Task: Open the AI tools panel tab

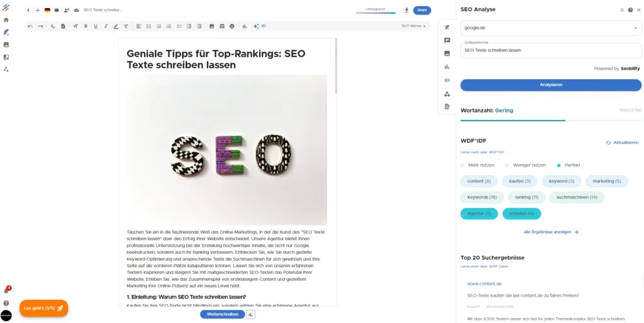Action: pyautogui.click(x=447, y=27)
